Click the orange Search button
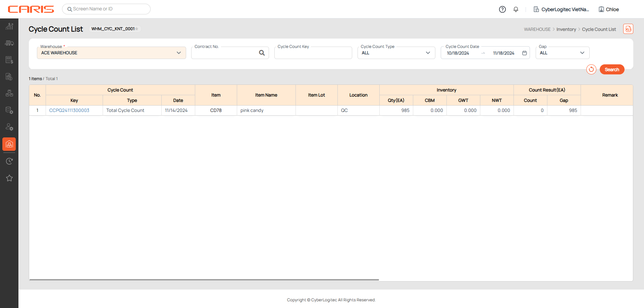This screenshot has height=308, width=644. click(x=612, y=69)
